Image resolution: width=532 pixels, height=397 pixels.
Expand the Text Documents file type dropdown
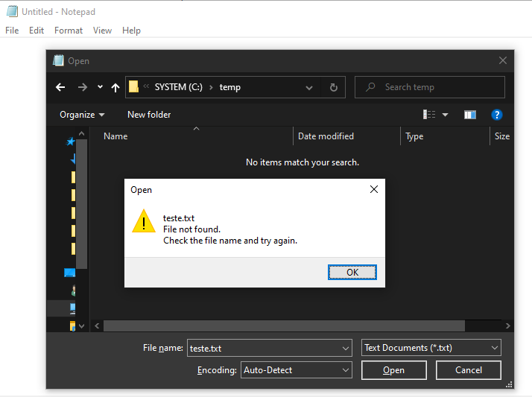[431, 348]
